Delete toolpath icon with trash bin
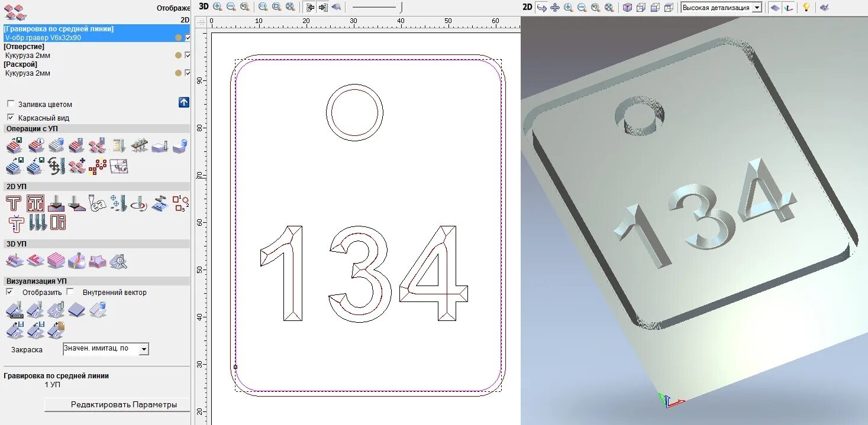Viewport: 868px width, 425px height. coord(56,145)
